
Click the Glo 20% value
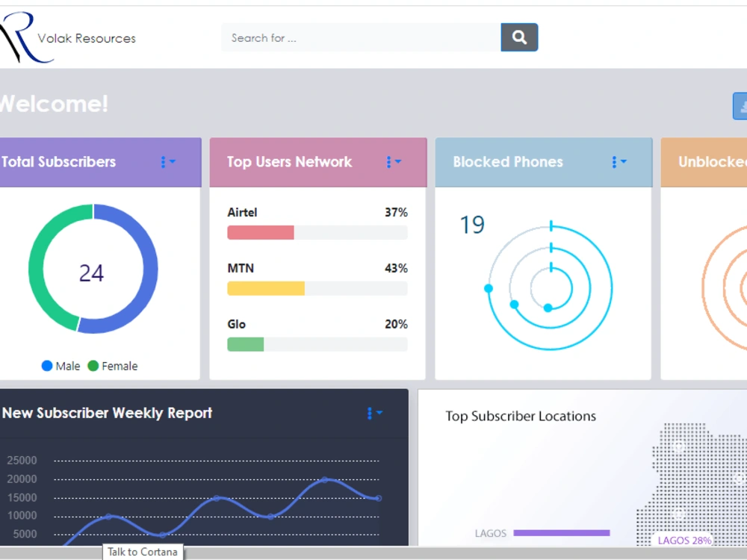point(396,324)
